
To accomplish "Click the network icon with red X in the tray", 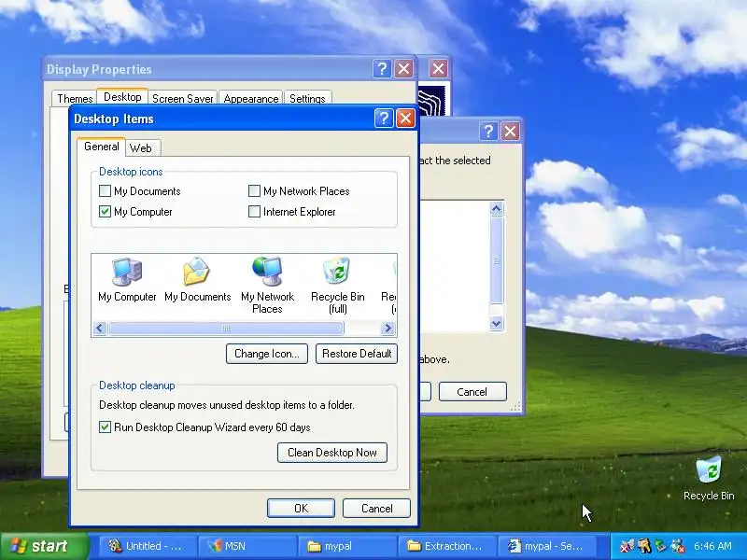I will point(678,546).
